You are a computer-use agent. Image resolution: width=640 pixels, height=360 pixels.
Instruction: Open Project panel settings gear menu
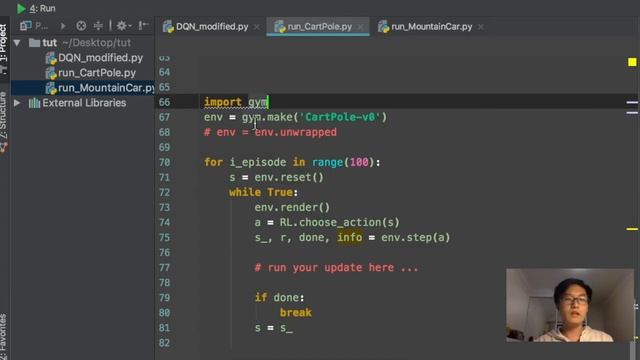pyautogui.click(x=123, y=26)
